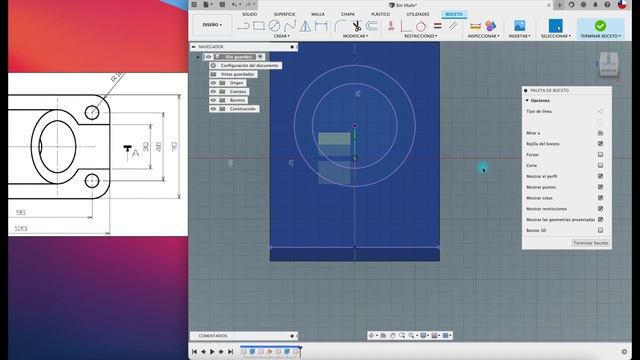Click the green Terminar Boceto checkmark icon
Screen dimensions: 640x360
click(600, 26)
